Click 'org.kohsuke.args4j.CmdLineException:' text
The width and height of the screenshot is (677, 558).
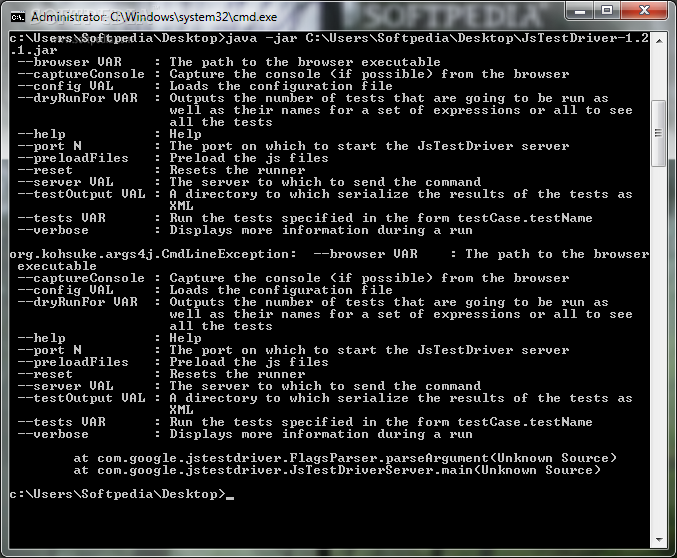(x=153, y=254)
